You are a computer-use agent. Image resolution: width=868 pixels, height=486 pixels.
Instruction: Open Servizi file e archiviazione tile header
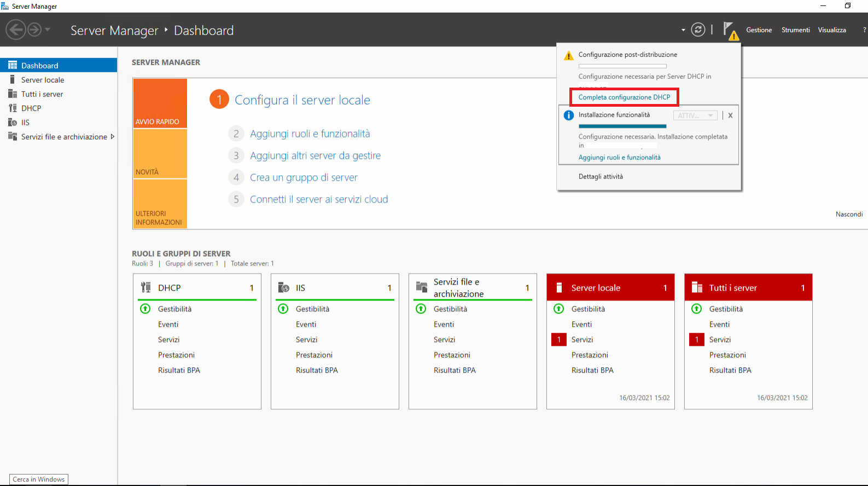click(x=473, y=287)
